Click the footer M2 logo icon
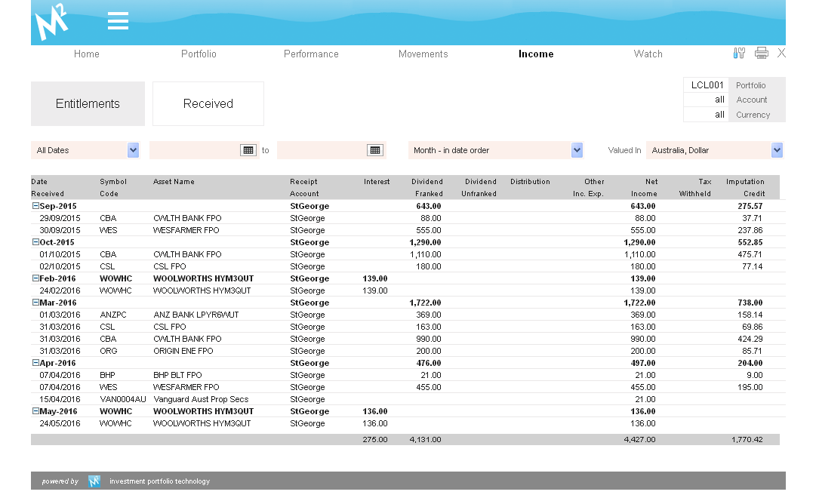This screenshot has height=504, width=816. click(94, 481)
